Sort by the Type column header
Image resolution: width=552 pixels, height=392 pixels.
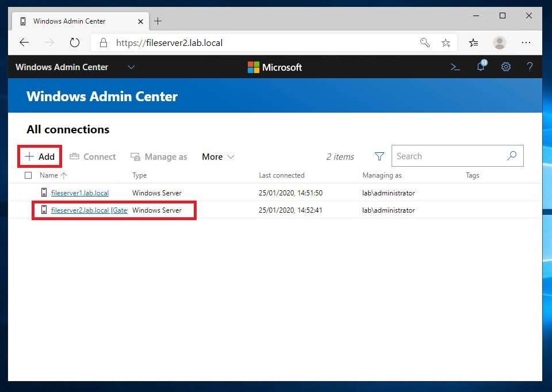139,175
